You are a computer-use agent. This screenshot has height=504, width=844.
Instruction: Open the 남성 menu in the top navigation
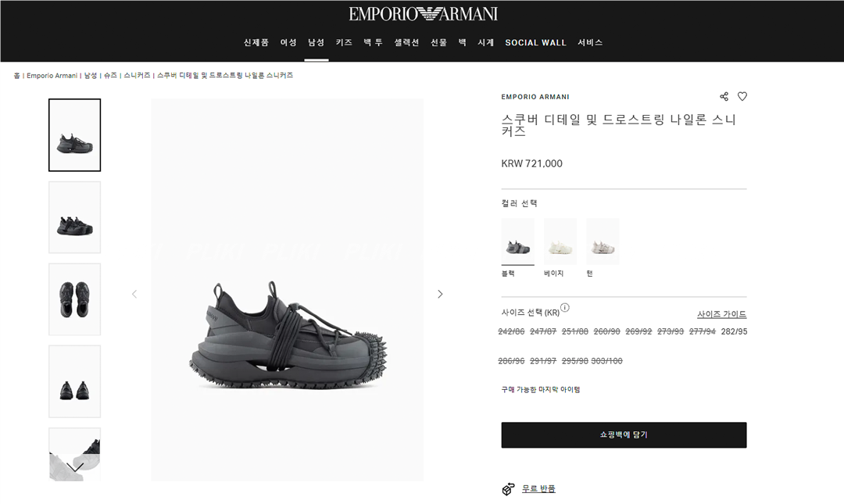point(316,42)
